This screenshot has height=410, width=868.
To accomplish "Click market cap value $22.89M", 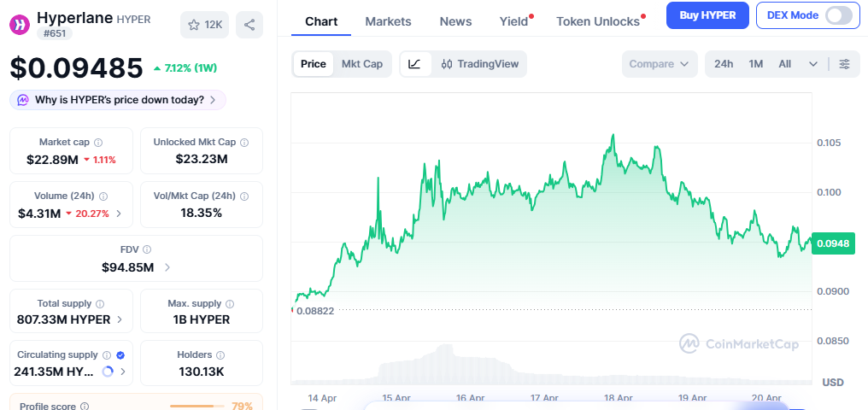I will click(x=52, y=160).
